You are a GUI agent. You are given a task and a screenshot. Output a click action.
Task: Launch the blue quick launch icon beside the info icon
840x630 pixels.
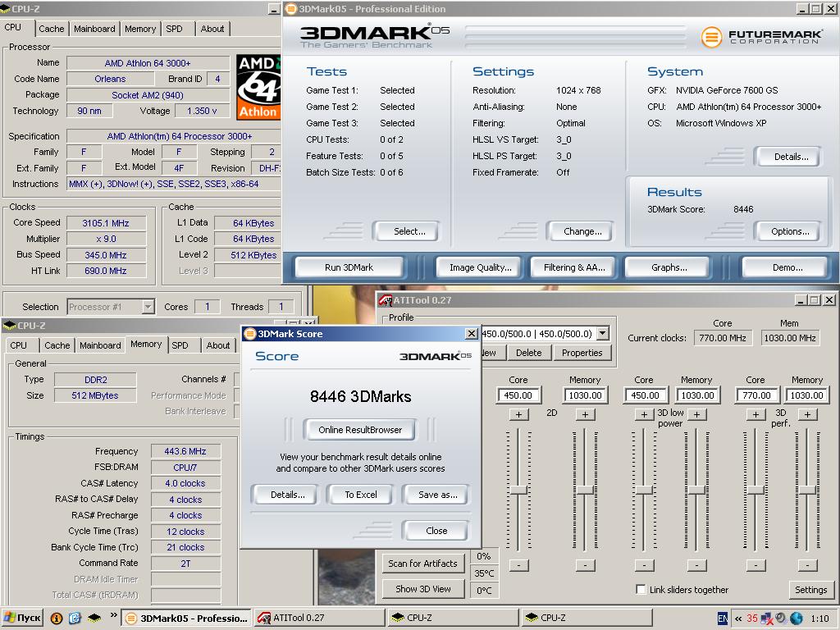[x=75, y=618]
